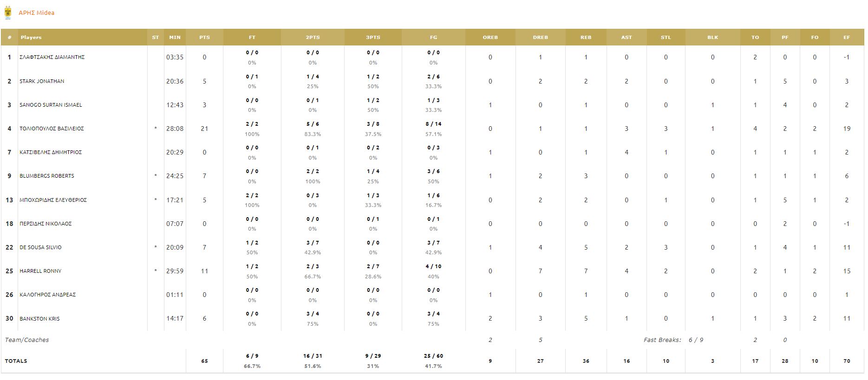
Task: Open the ΑΡΗΣ Midea team link
Action: point(36,13)
